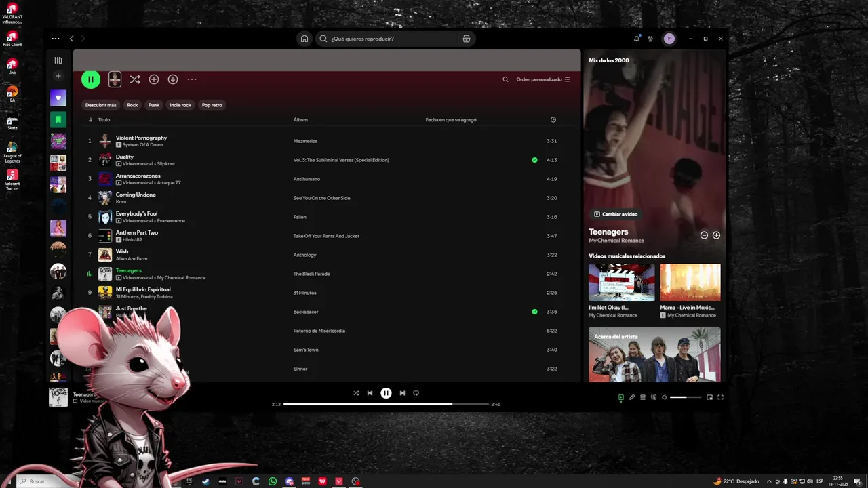Open WhatsApp from the taskbar
Screen dimensions: 868x488
(273, 481)
